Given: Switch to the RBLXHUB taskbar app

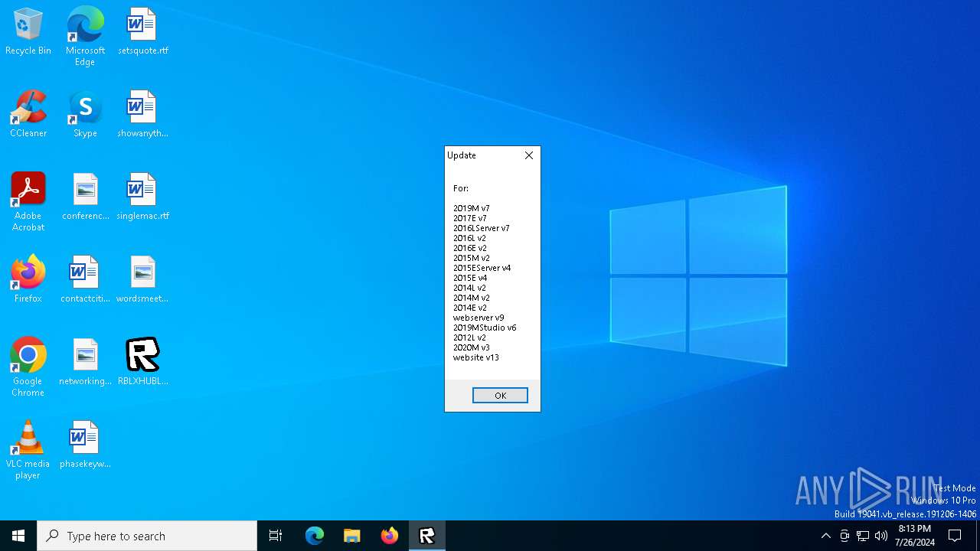Looking at the screenshot, I should click(x=426, y=536).
